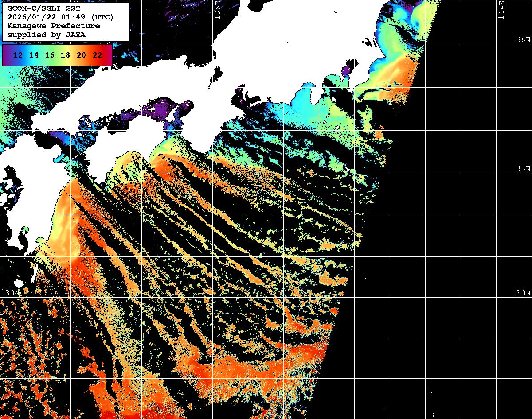Image resolution: width=532 pixels, height=419 pixels.
Task: Click the Kanagawa Prefecture label
Action: point(53,26)
